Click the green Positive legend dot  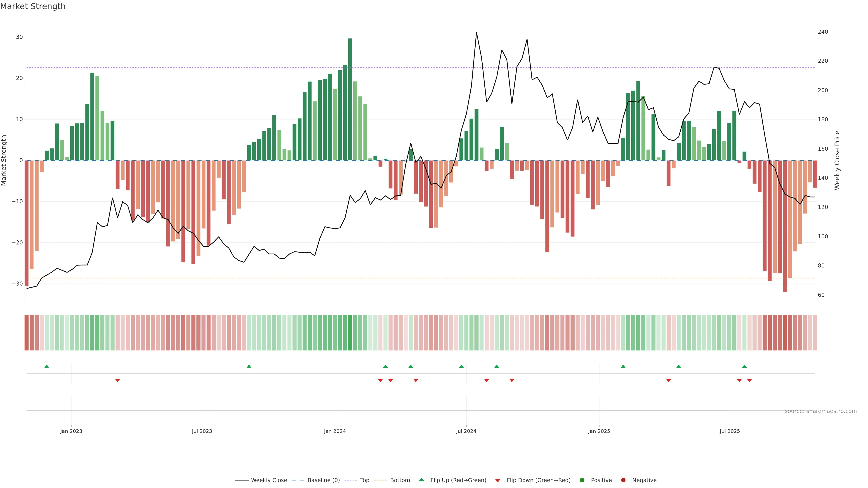tap(582, 480)
